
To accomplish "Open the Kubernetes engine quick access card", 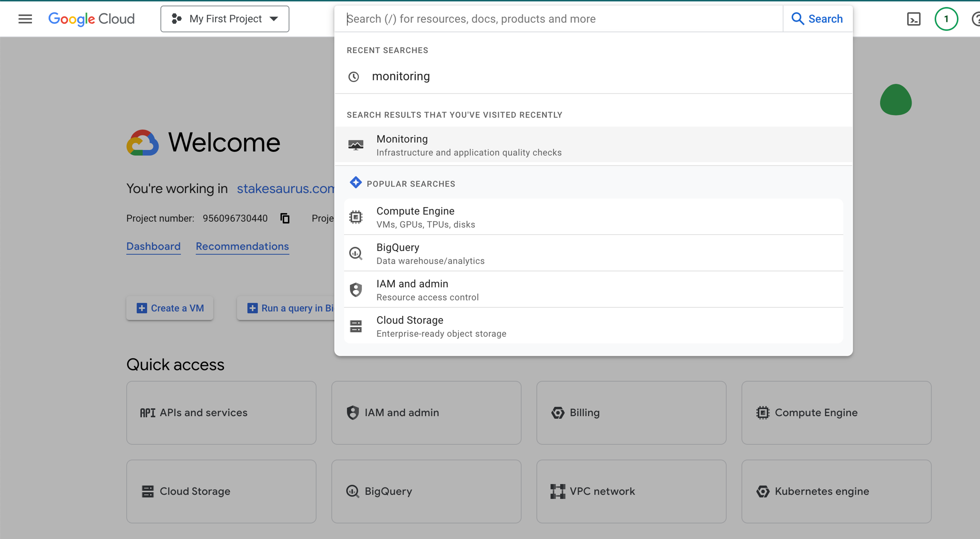I will tap(836, 491).
